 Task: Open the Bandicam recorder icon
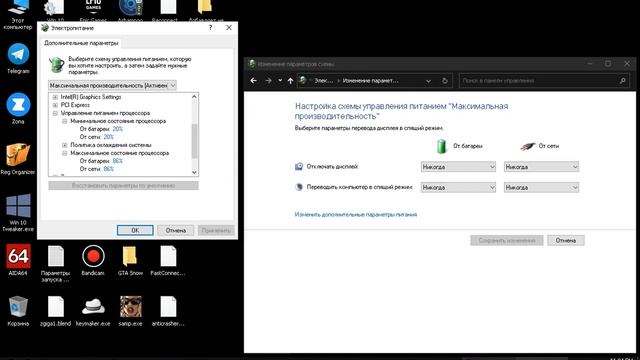coord(93,260)
